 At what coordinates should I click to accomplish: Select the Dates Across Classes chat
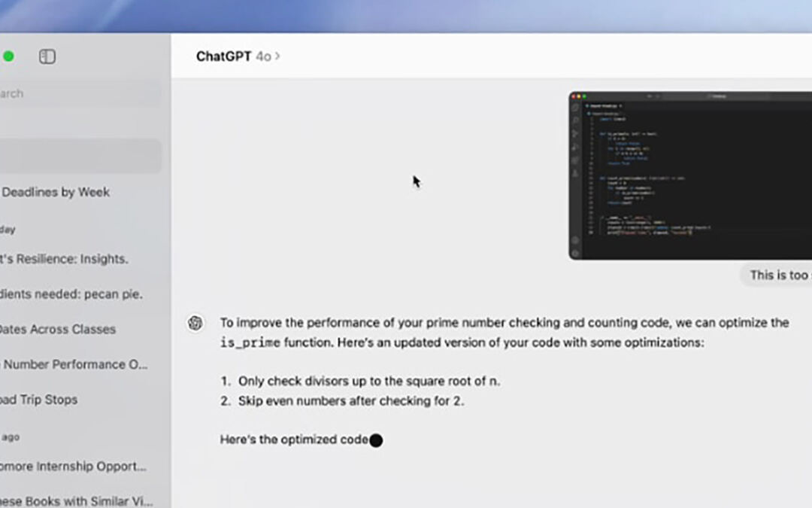[57, 329]
